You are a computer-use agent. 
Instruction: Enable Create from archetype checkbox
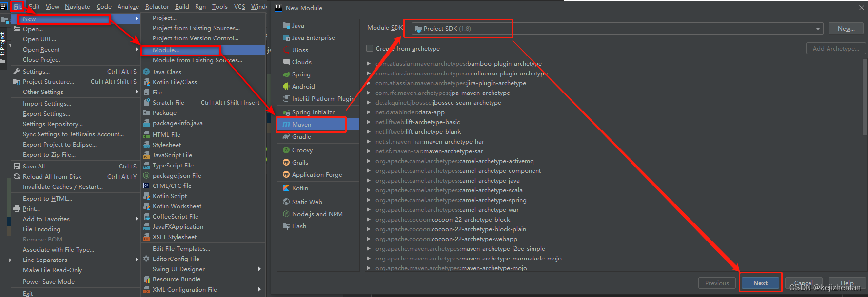coord(370,49)
